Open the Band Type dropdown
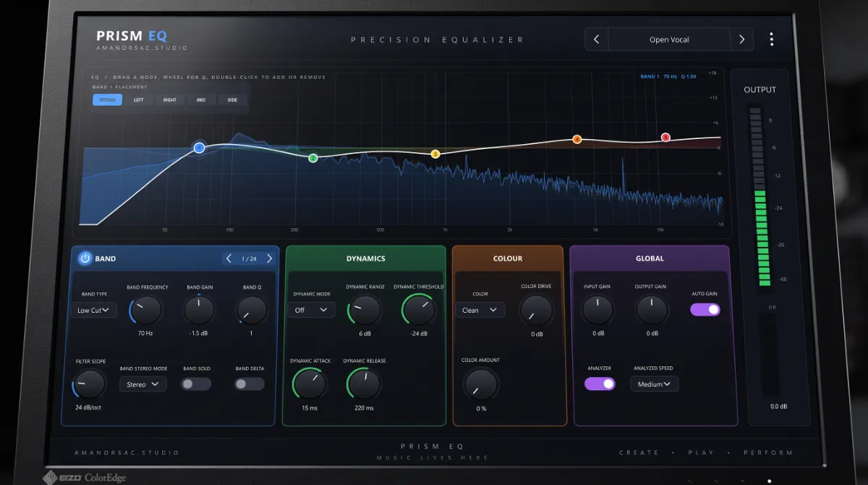Image resolution: width=868 pixels, height=485 pixels. [94, 310]
